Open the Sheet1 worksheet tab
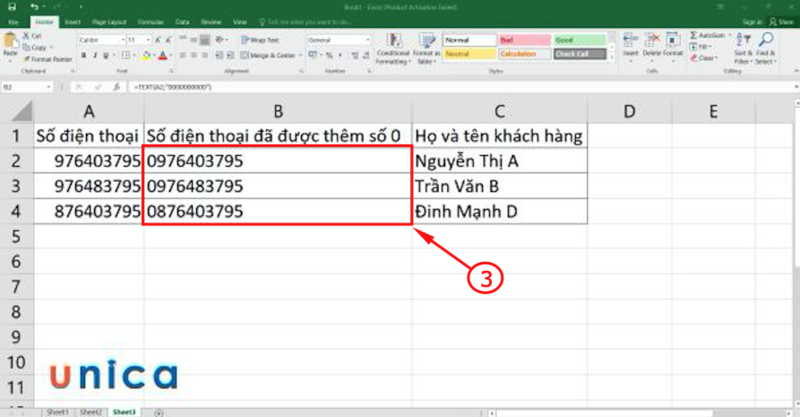 [x=53, y=411]
